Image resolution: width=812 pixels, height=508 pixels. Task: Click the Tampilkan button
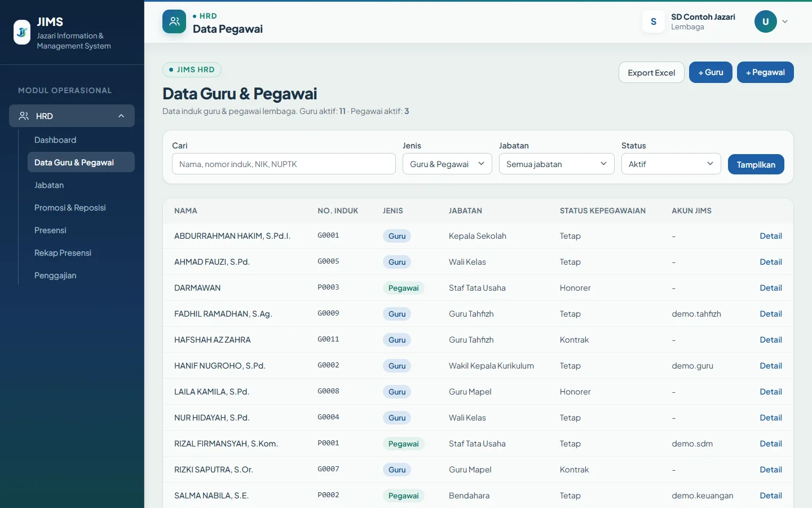[756, 164]
